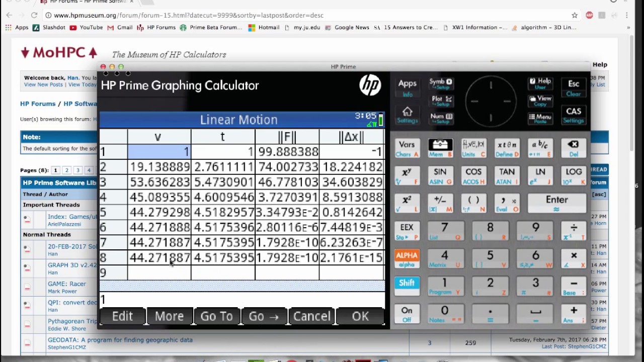Tap the +/- sign key
Screen dimensions: 644x362
pos(440,204)
